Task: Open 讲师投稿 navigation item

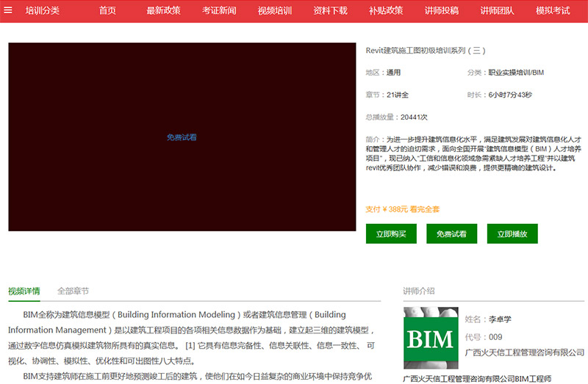Action: [x=442, y=10]
